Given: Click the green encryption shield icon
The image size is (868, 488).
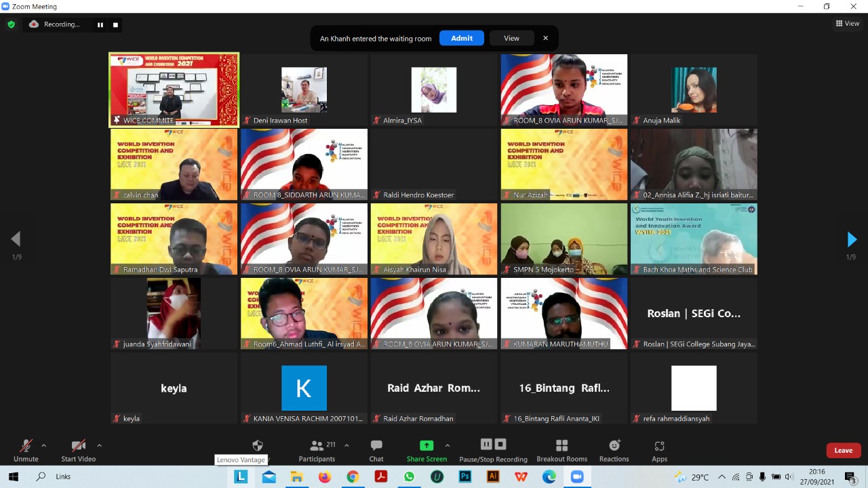Looking at the screenshot, I should [11, 24].
